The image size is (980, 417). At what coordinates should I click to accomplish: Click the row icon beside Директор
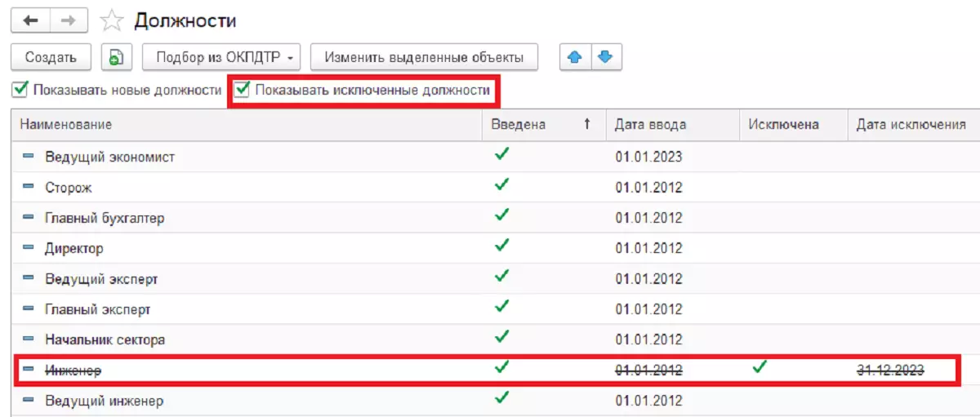tap(29, 248)
